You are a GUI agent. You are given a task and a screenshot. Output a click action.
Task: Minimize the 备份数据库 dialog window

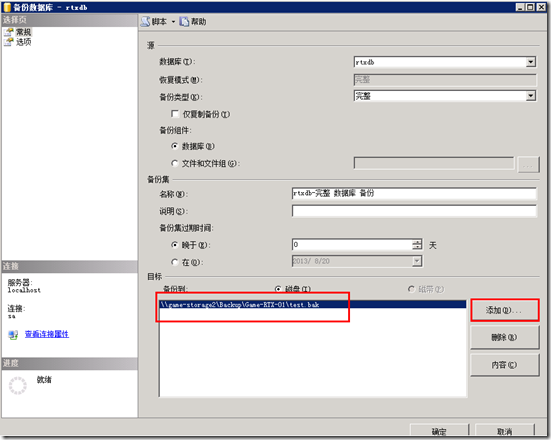click(520, 7)
